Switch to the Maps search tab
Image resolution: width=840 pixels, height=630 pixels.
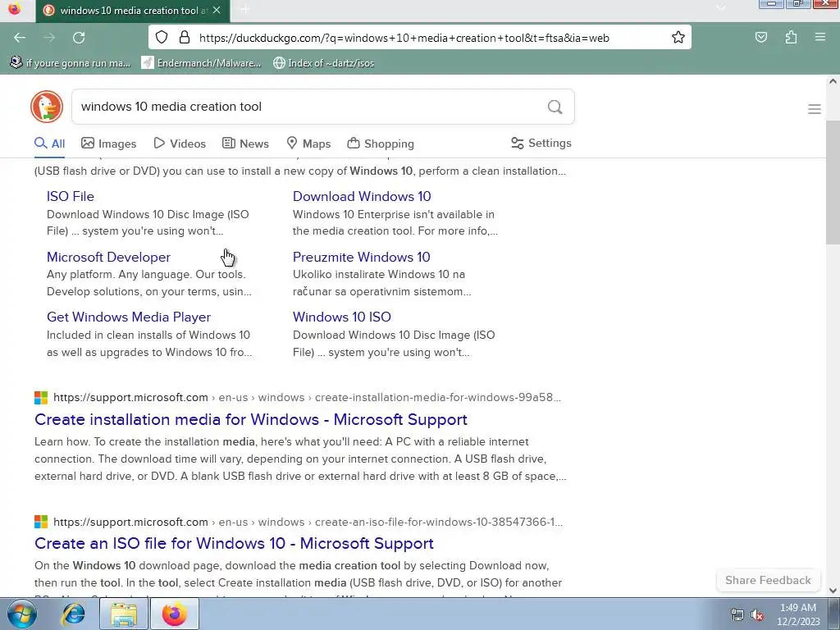tap(308, 144)
